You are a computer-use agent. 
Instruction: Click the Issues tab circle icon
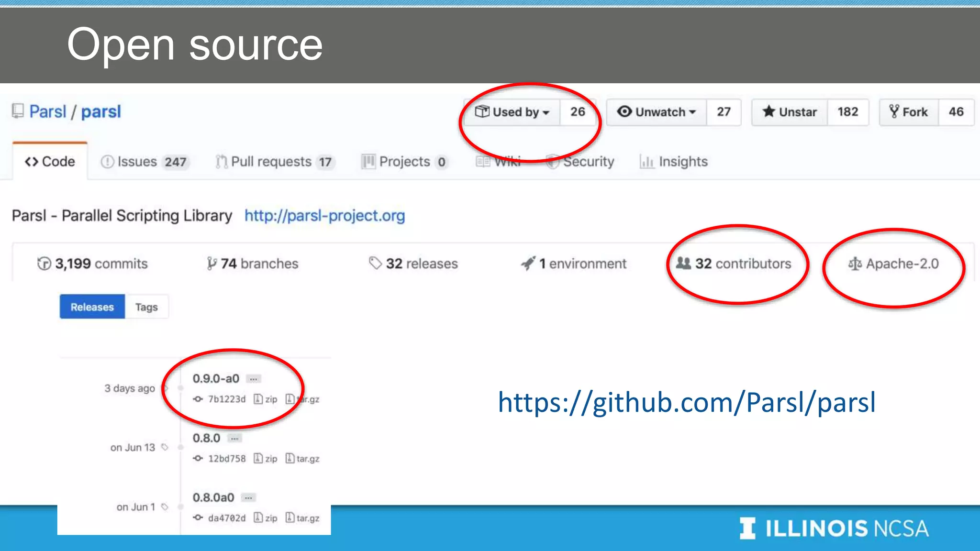pyautogui.click(x=107, y=162)
